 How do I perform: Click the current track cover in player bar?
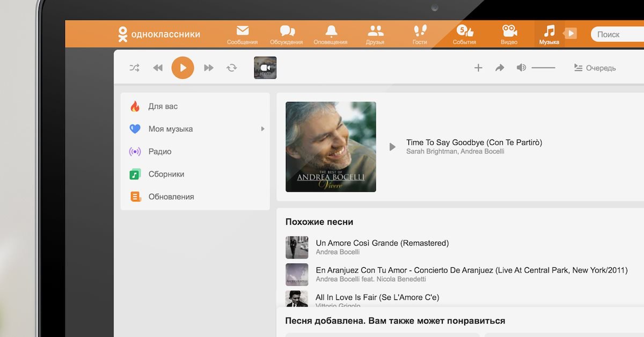[x=265, y=68]
